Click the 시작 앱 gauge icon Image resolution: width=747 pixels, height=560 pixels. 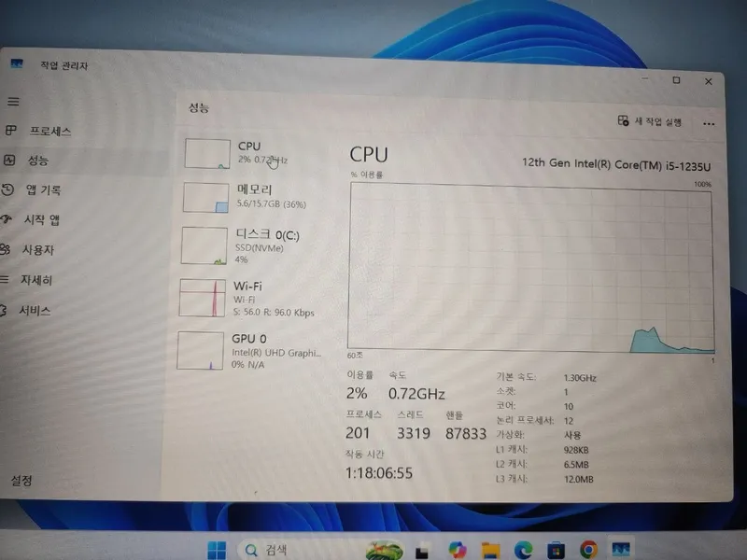click(6, 219)
